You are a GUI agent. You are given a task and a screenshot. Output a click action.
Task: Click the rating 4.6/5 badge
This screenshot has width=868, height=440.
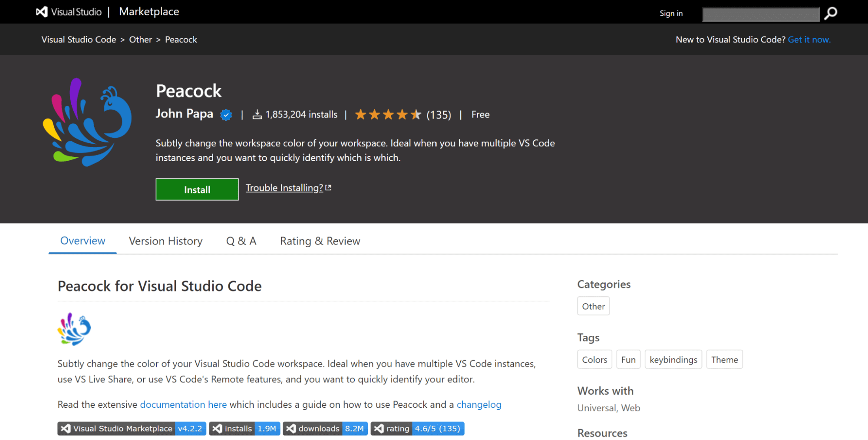(x=417, y=429)
